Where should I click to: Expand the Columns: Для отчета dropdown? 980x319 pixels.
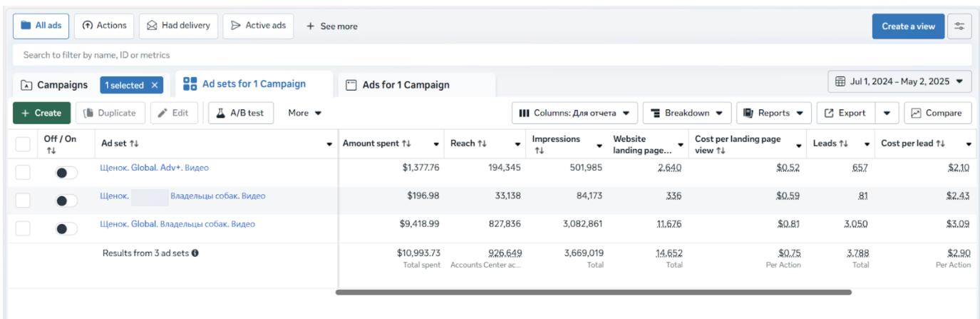574,113
